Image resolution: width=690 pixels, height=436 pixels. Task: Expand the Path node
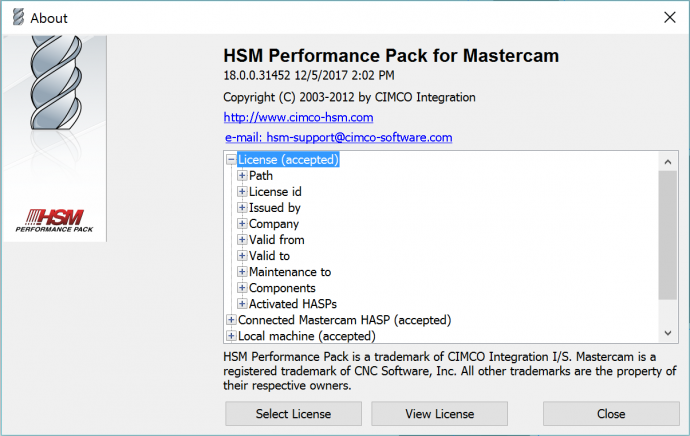click(x=242, y=176)
